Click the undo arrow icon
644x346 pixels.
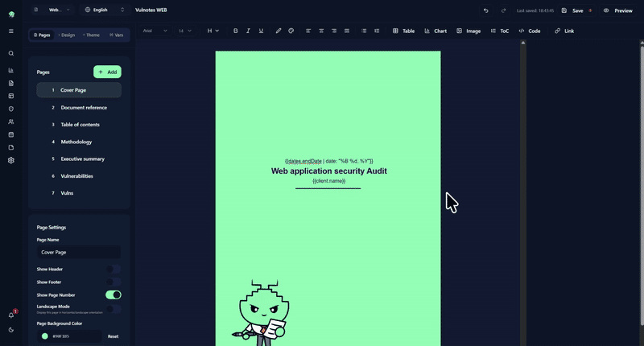coord(485,10)
